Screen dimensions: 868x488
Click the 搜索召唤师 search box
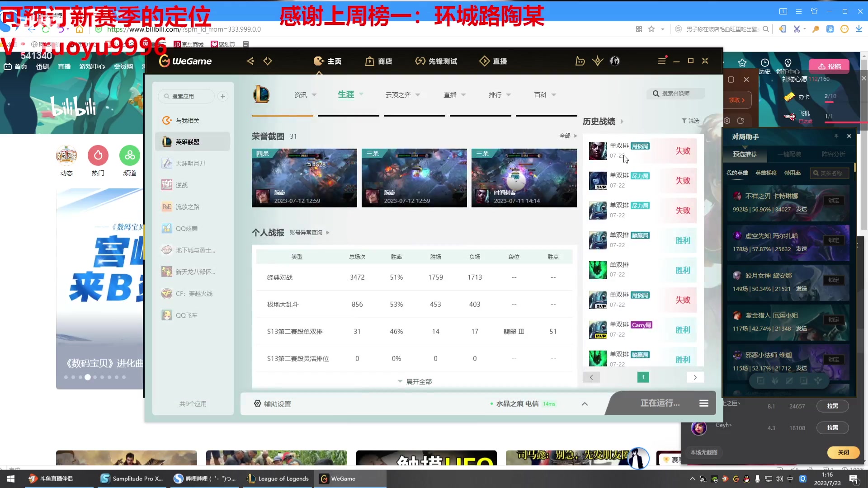676,94
